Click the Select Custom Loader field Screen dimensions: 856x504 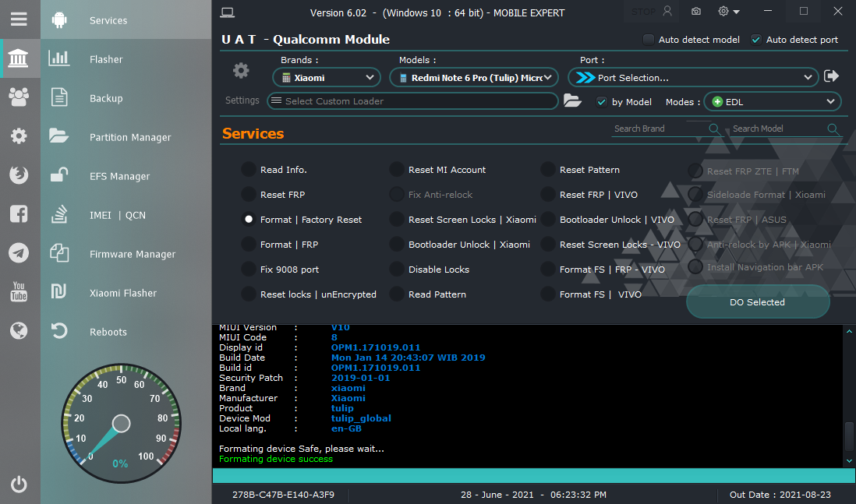pyautogui.click(x=412, y=101)
